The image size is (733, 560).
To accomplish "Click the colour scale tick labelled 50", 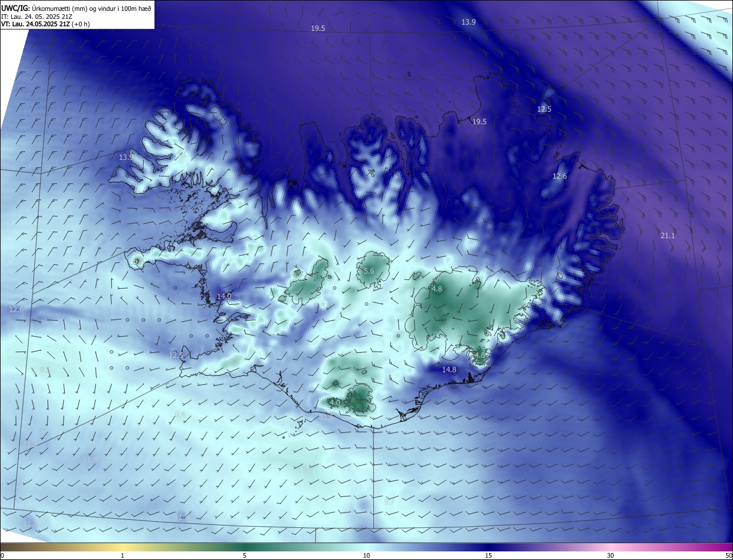I will [x=728, y=555].
